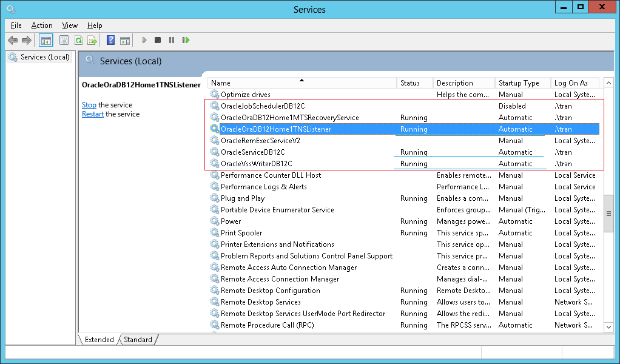Select Remote Access Connection Manager service

pos(403,278)
